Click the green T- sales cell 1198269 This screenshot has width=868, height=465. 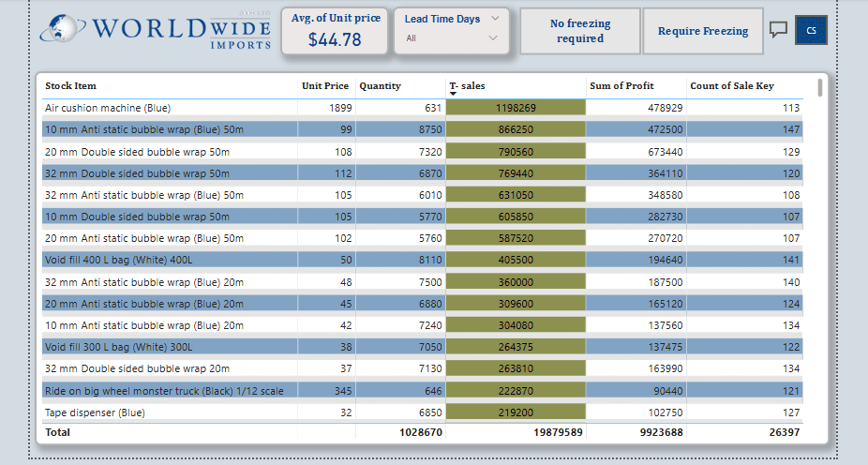coord(516,108)
